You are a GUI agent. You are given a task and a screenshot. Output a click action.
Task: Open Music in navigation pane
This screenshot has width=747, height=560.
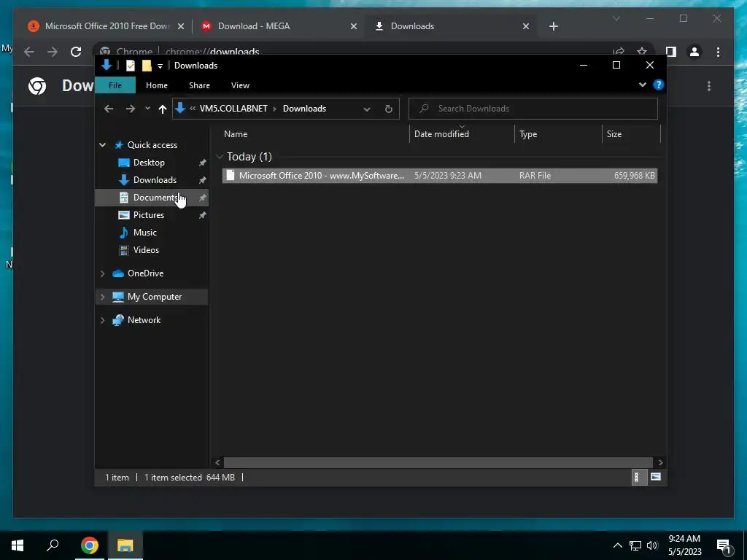pos(145,233)
